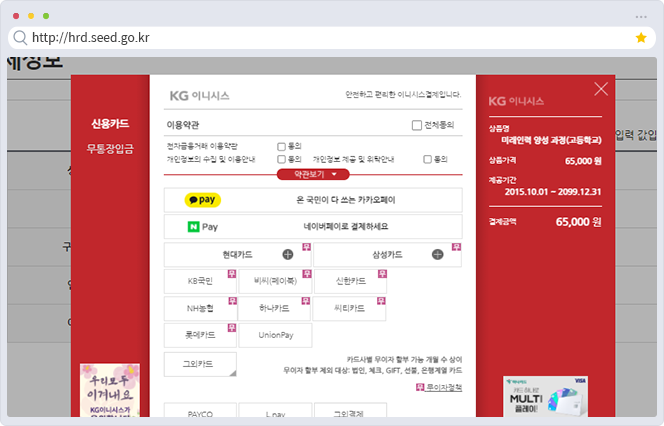Viewport: 664px width, 426px height.
Task: Select 삼성카드 card button
Action: point(387,254)
